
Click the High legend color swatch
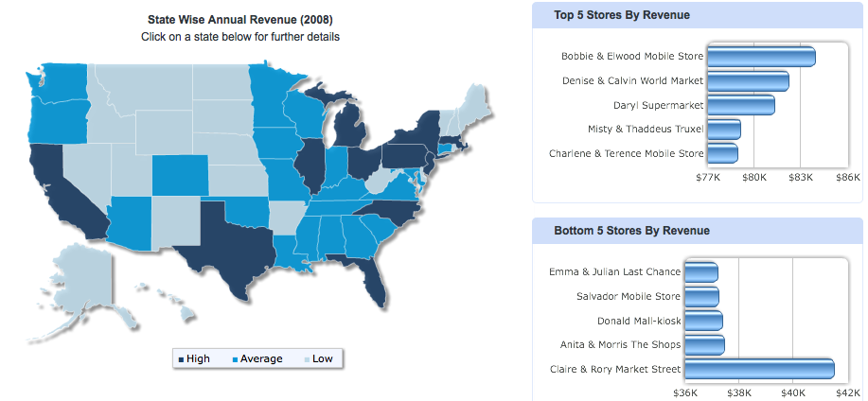click(x=181, y=359)
